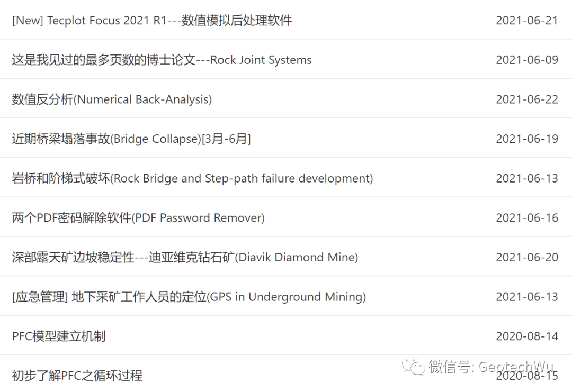Click the 2020-08-15 date entry
The image size is (572, 392).
tap(527, 376)
